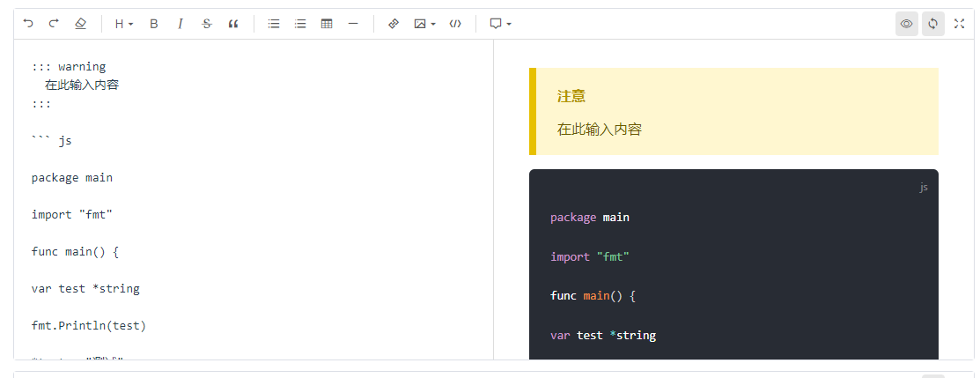Click the undo arrow icon

[28, 24]
